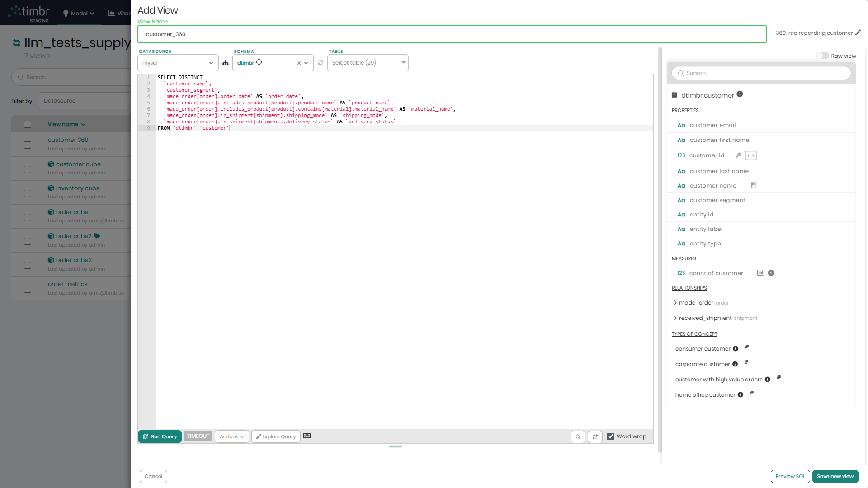Click the chart icon beside count of customer
868x488 pixels.
coord(760,273)
